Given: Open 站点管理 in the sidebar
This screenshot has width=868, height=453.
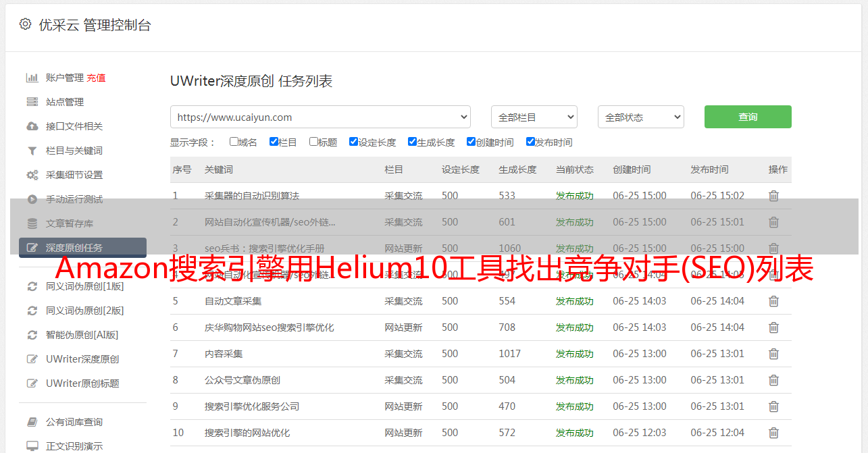Looking at the screenshot, I should point(65,102).
